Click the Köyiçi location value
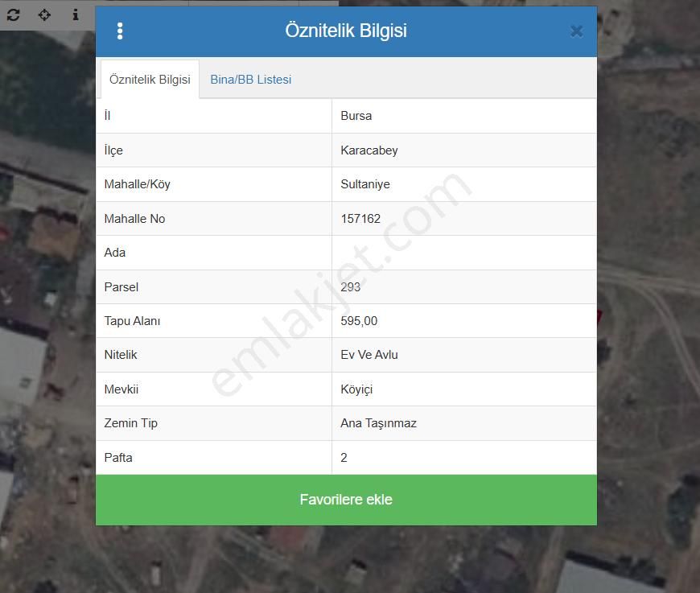The height and width of the screenshot is (593, 700). pos(356,389)
